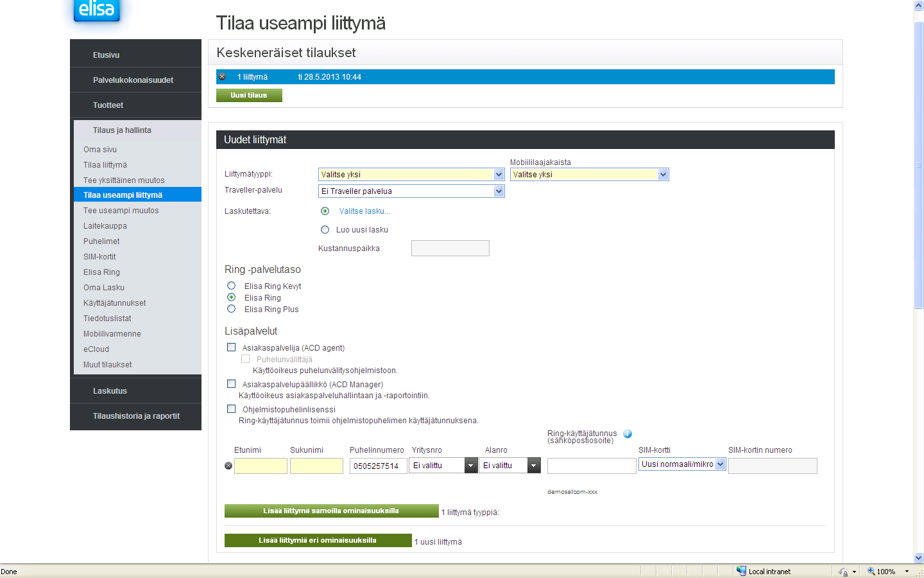Open Käyttäjätunnukset link
924x578 pixels.
coord(115,303)
